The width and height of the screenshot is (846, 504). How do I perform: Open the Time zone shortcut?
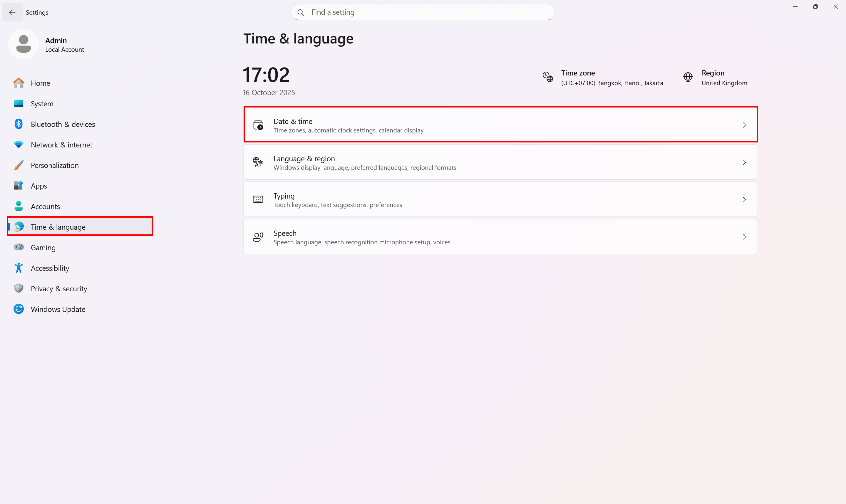pos(602,78)
